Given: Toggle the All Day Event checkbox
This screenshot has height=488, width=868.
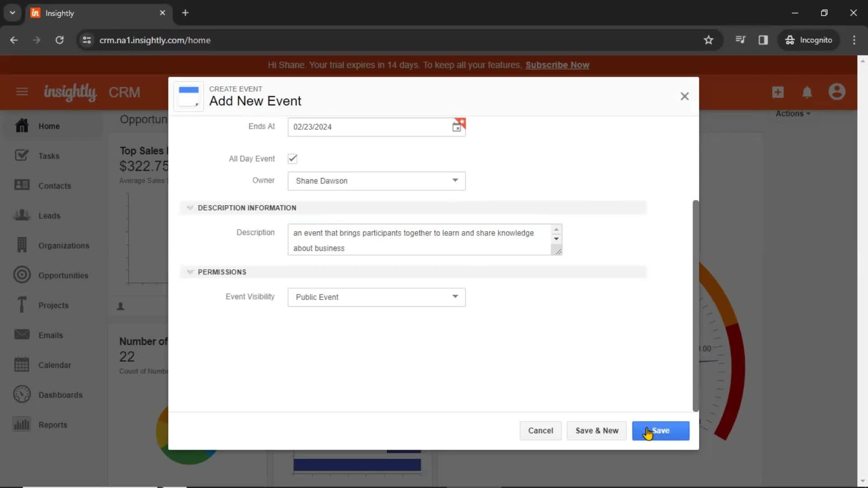Looking at the screenshot, I should tap(292, 158).
